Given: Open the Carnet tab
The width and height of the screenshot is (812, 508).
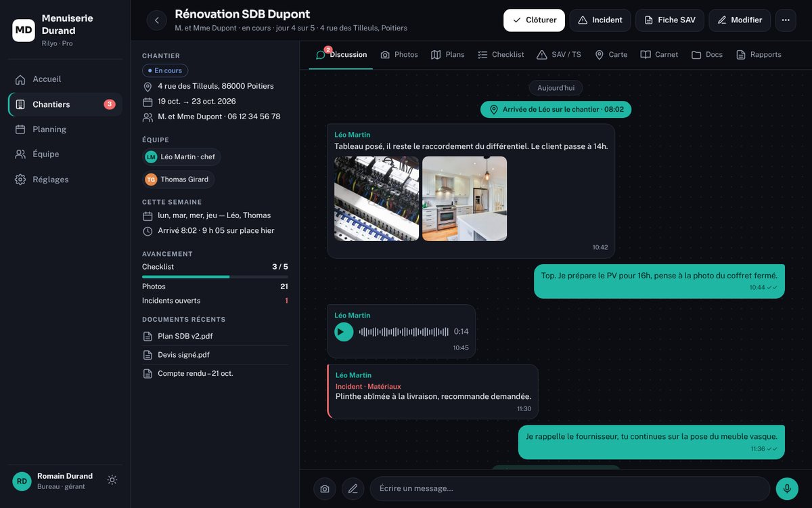Looking at the screenshot, I should click(660, 55).
